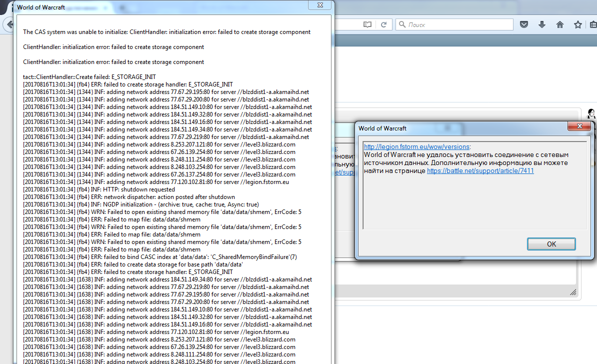Click the E_STORAGE_INIT Create failed log line
This screenshot has height=364, width=597.
[x=89, y=77]
